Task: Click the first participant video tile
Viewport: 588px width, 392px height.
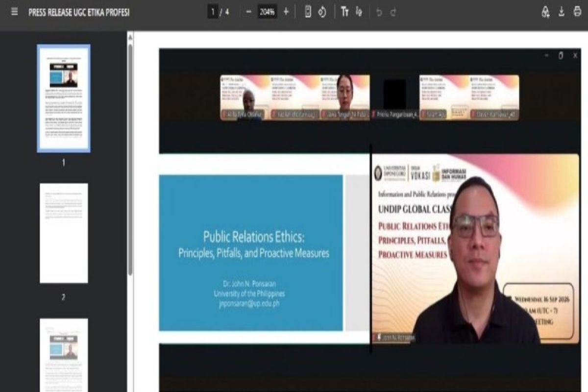Action: (x=245, y=98)
